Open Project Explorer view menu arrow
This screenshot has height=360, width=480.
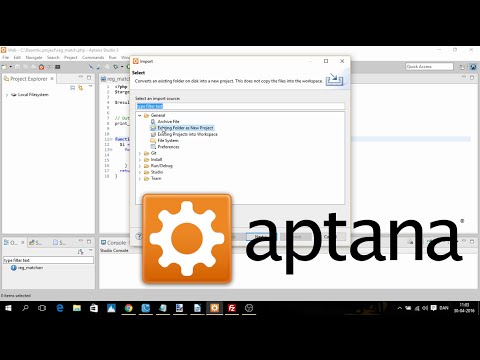pyautogui.click(x=90, y=86)
